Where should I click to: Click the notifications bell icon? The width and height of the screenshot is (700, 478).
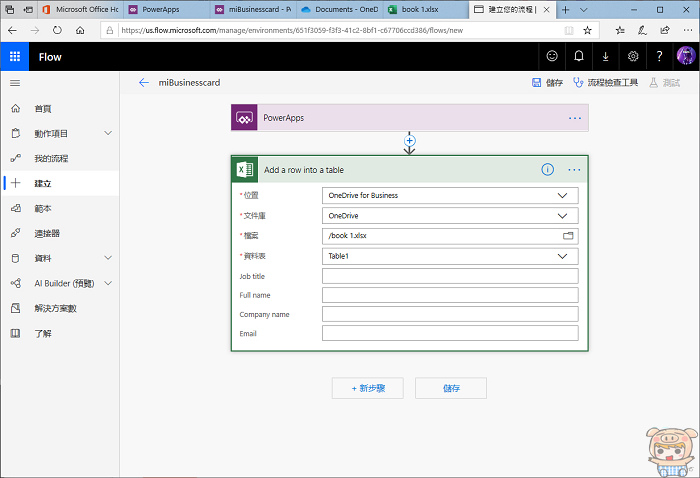coord(578,57)
